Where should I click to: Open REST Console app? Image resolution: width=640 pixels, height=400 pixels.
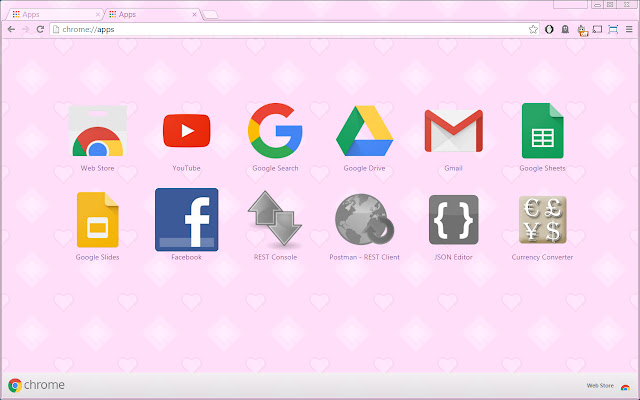tap(275, 220)
